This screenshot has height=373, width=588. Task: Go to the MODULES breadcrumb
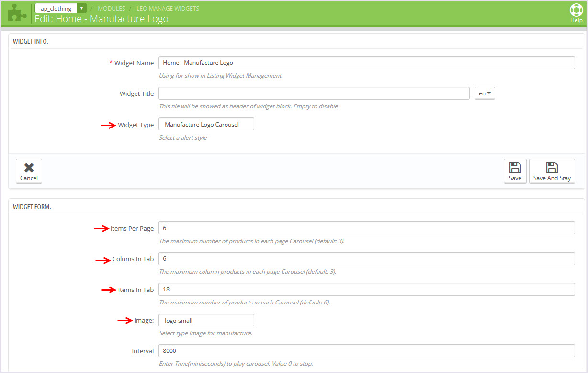click(112, 9)
